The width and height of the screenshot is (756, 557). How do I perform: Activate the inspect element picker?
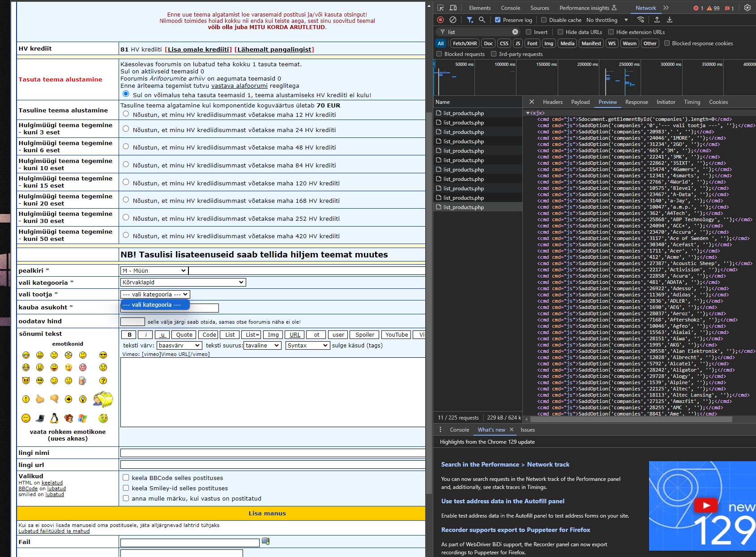tap(440, 8)
